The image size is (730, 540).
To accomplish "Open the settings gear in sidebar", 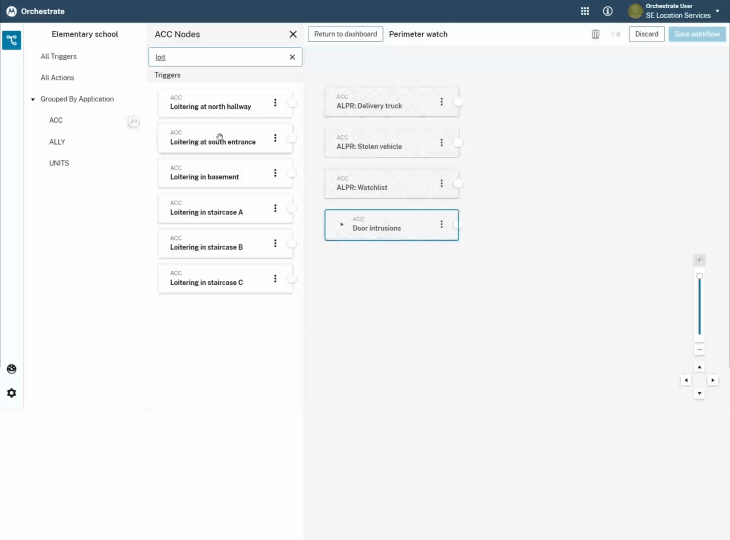I will click(x=12, y=393).
